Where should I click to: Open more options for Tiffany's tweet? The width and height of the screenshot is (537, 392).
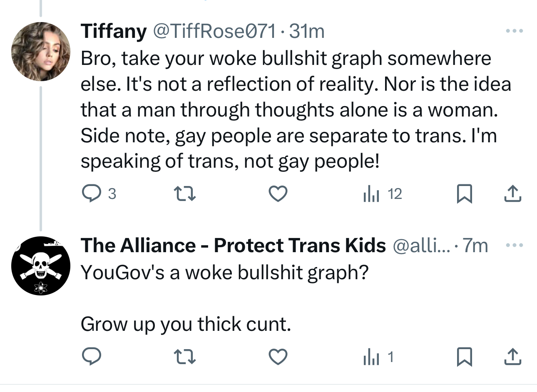[x=514, y=31]
